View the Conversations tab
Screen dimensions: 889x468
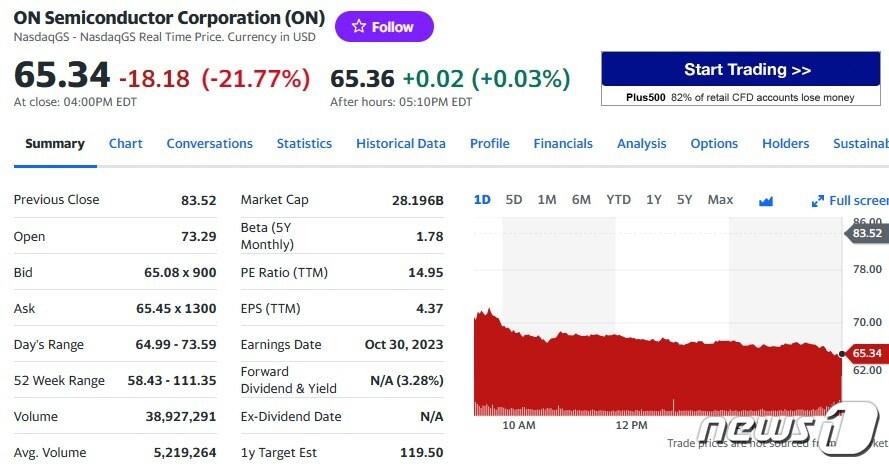tap(210, 144)
